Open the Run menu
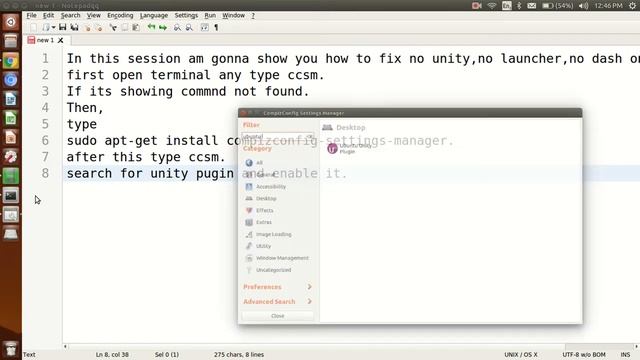Image resolution: width=640 pixels, height=360 pixels. coord(210,15)
